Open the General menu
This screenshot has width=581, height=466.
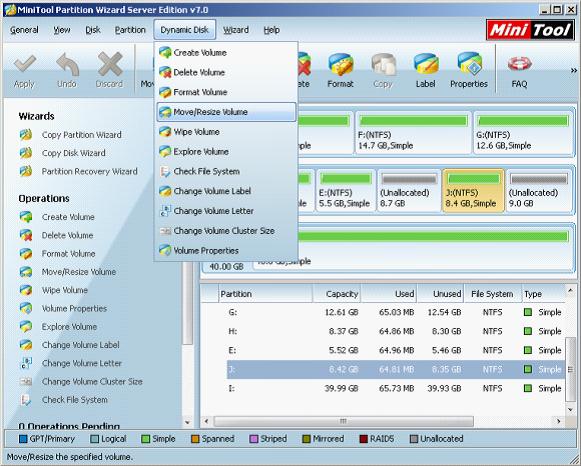(24, 30)
